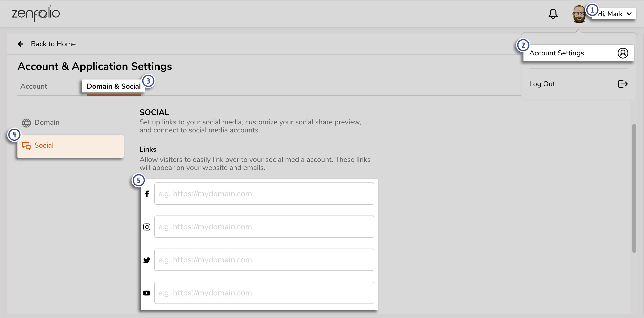
Task: Click Account & Application Settings title
Action: 95,66
